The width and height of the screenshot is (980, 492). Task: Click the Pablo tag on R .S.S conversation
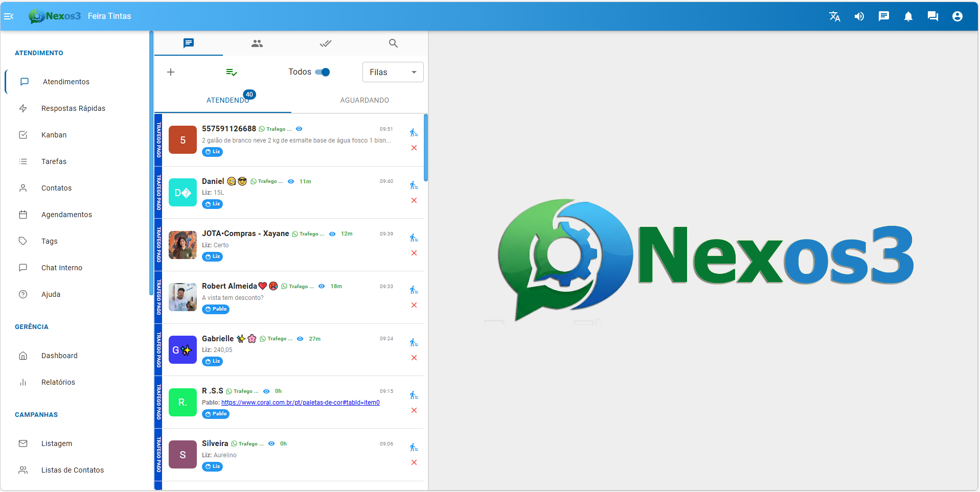[x=215, y=414]
